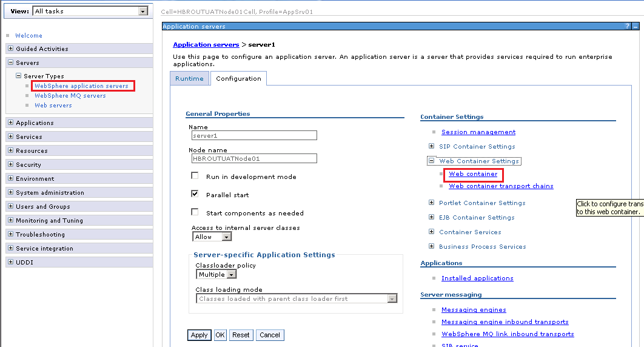Viewport: 644px width, 347px height.
Task: Open the Class loading mode dropdown
Action: tap(297, 298)
